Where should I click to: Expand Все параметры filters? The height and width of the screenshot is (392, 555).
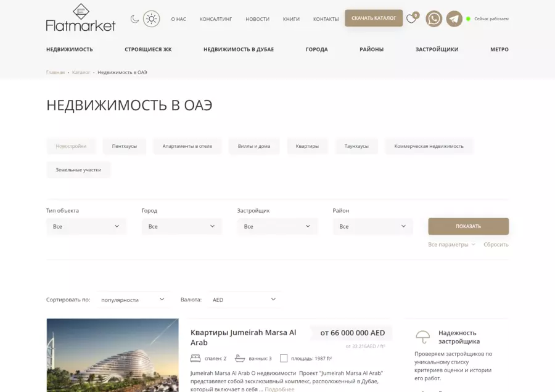point(451,245)
